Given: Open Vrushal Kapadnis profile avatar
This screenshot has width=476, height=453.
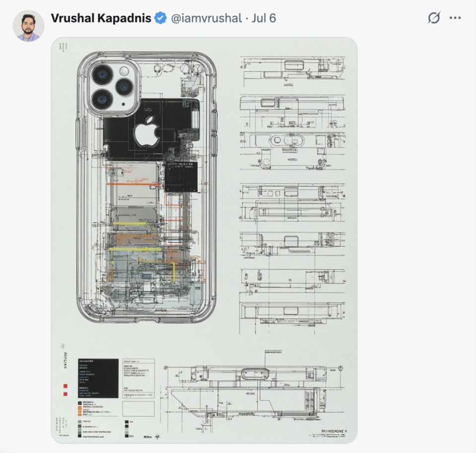Looking at the screenshot, I should pyautogui.click(x=29, y=26).
